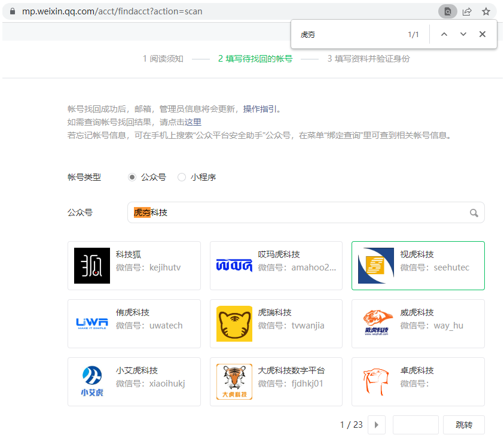The image size is (504, 441).
Task: Click step 3 填写资料并验证身份
Action: click(368, 59)
